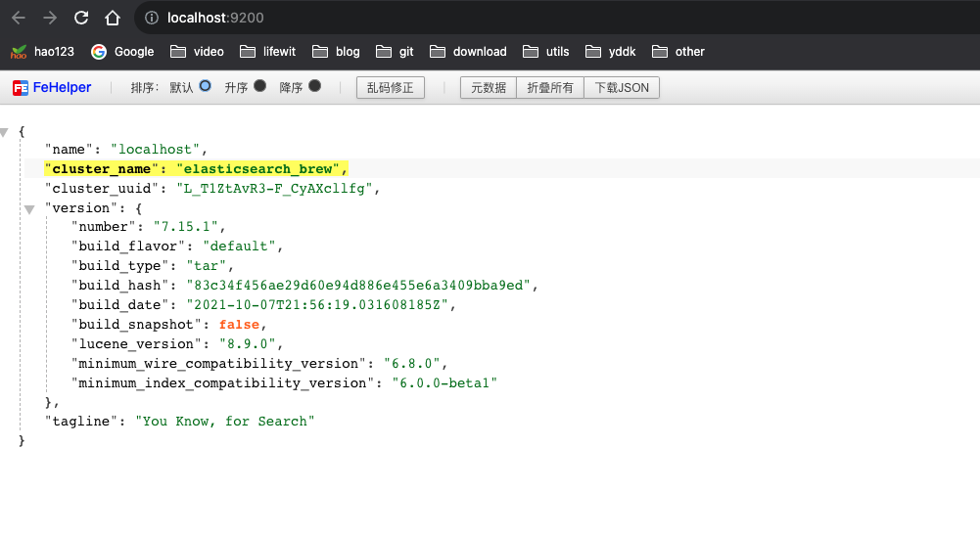Click the "6.0.0-beta1" index compatibility value
This screenshot has width=980, height=537.
[x=444, y=382]
